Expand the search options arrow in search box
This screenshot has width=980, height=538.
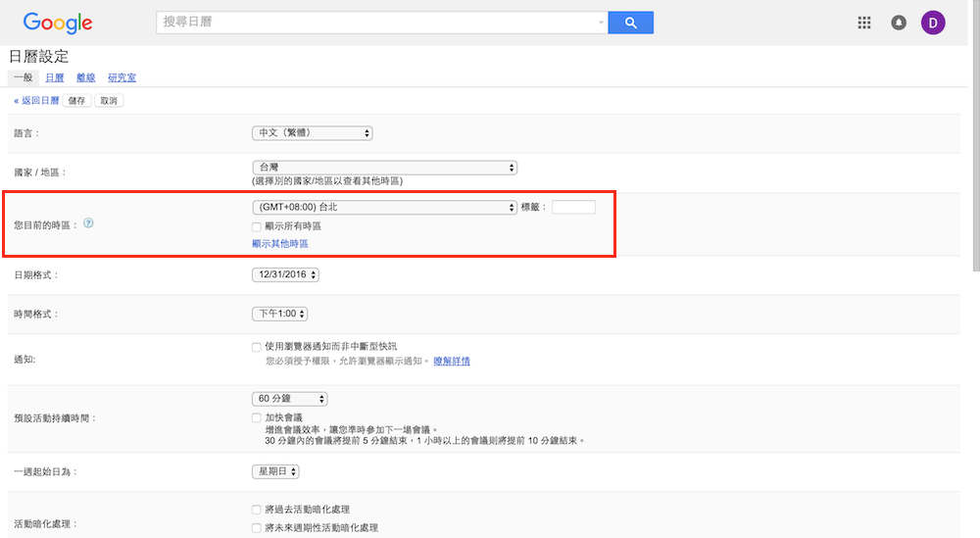pos(601,23)
